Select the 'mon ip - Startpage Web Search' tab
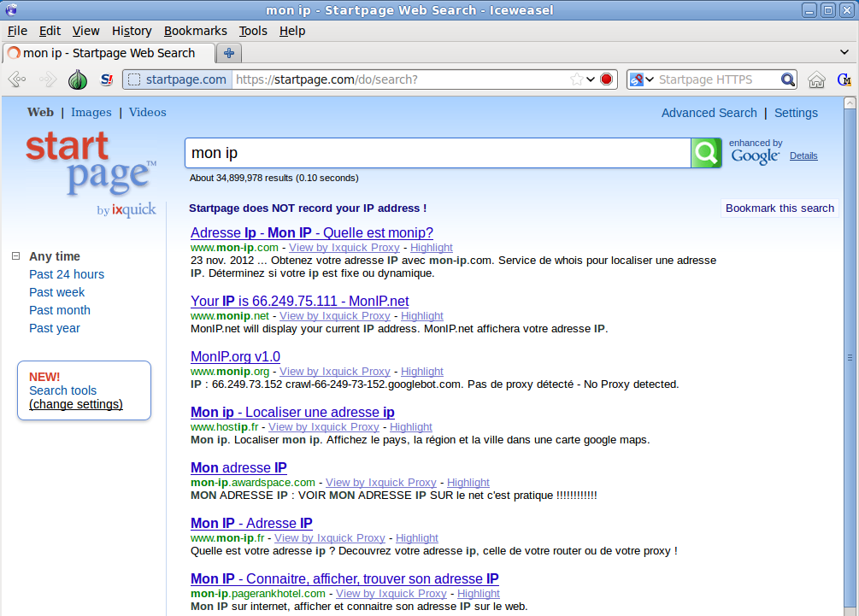 coord(109,53)
